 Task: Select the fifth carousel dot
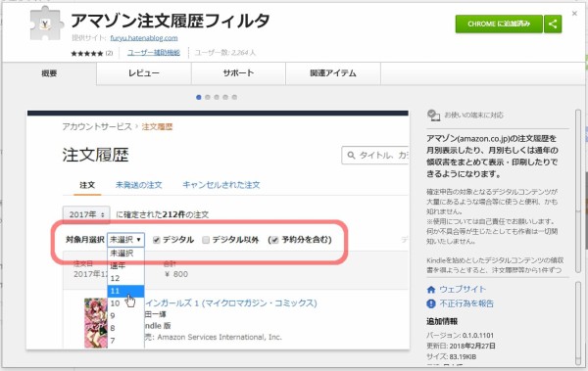pyautogui.click(x=234, y=98)
